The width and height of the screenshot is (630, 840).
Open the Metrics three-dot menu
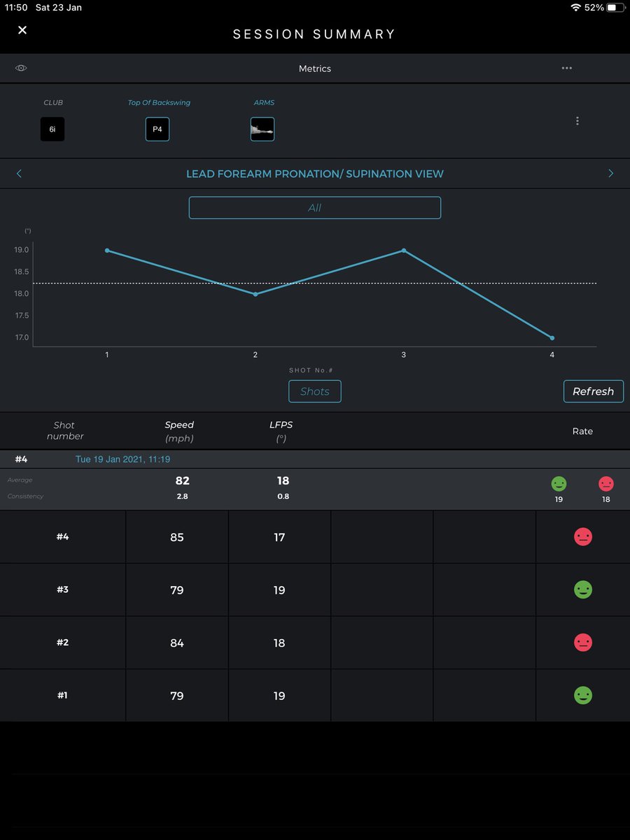[x=566, y=68]
